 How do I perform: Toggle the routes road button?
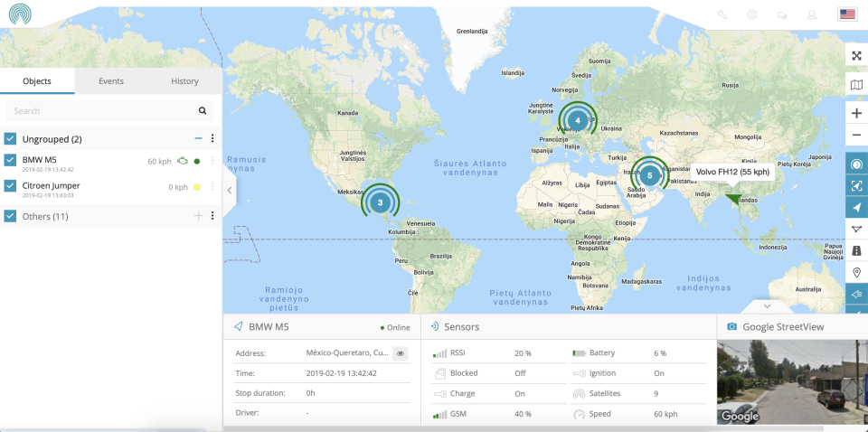(856, 250)
